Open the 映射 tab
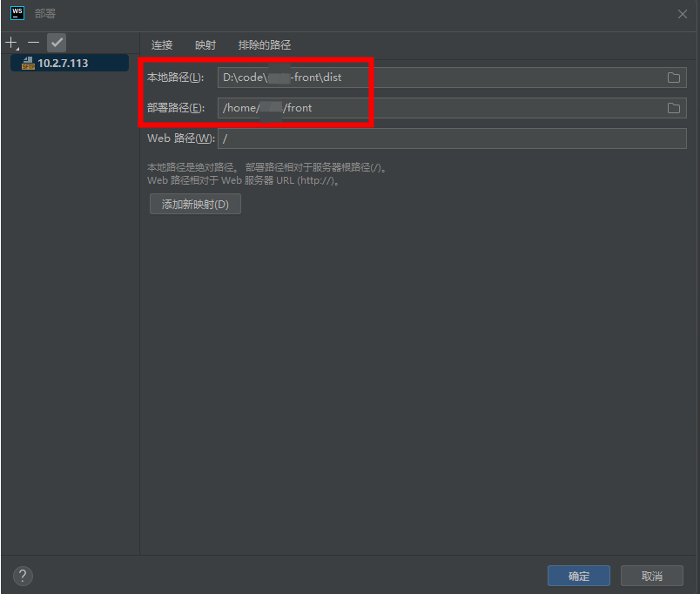 pyautogui.click(x=205, y=45)
